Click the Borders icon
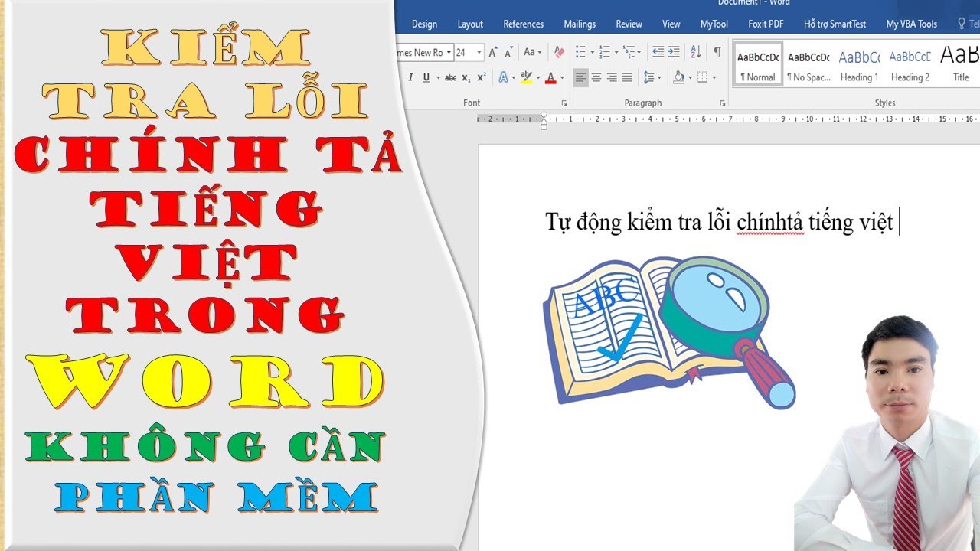This screenshot has width=980, height=551. (x=702, y=77)
